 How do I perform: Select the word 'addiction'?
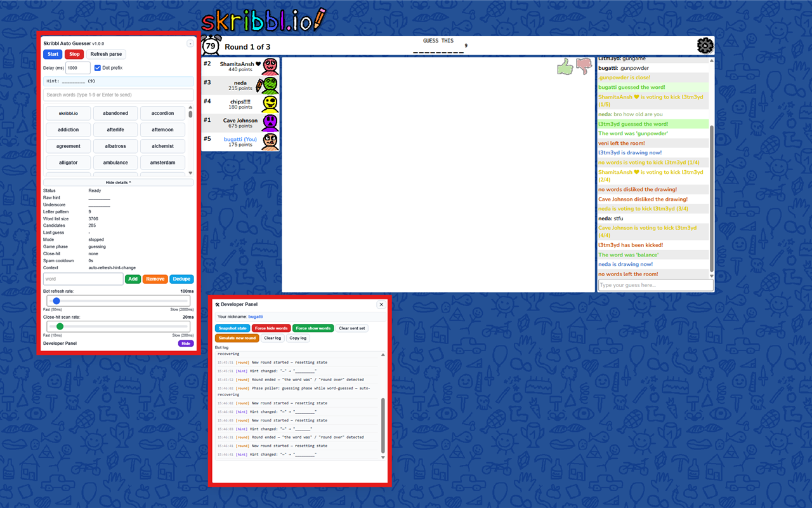pyautogui.click(x=69, y=130)
